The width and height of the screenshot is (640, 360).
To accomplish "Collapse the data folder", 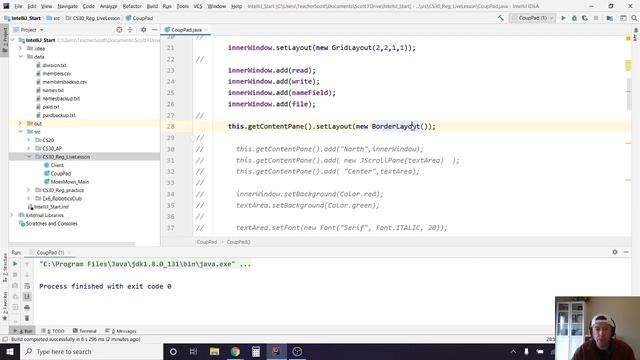I will pos(20,57).
